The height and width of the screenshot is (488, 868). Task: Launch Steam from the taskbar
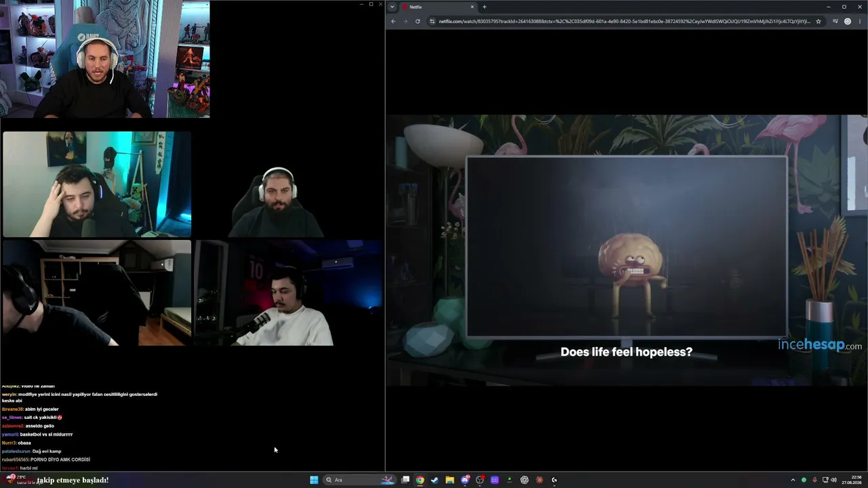tap(435, 480)
